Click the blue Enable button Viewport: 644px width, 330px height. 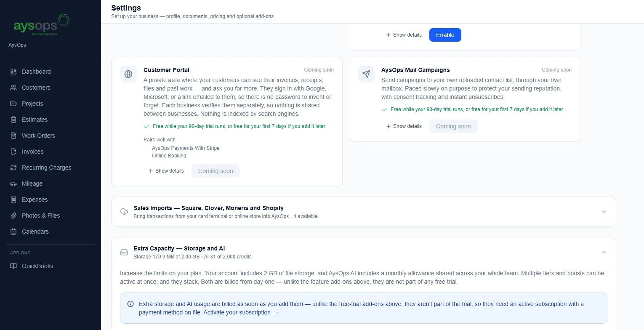(445, 35)
